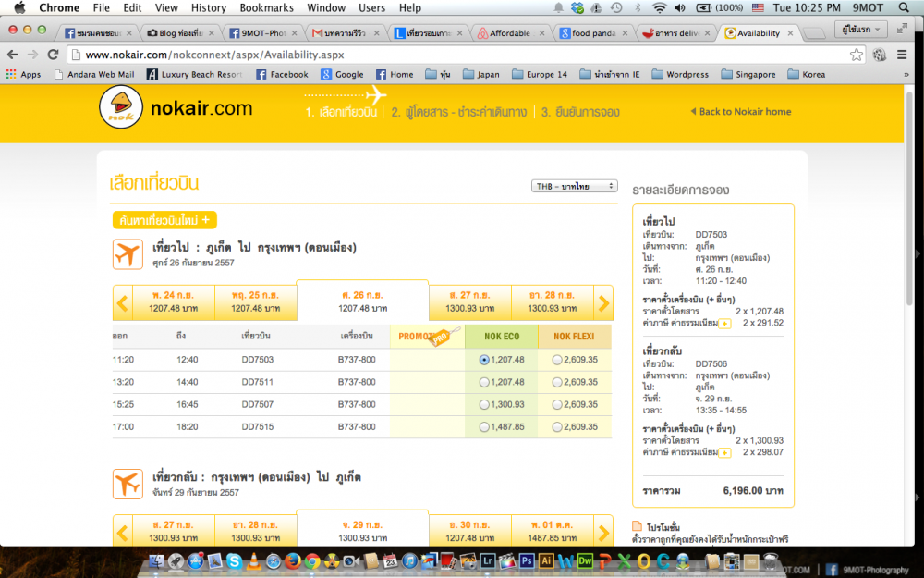The height and width of the screenshot is (578, 924).
Task: Click the Nok Air bird logo
Action: point(126,110)
